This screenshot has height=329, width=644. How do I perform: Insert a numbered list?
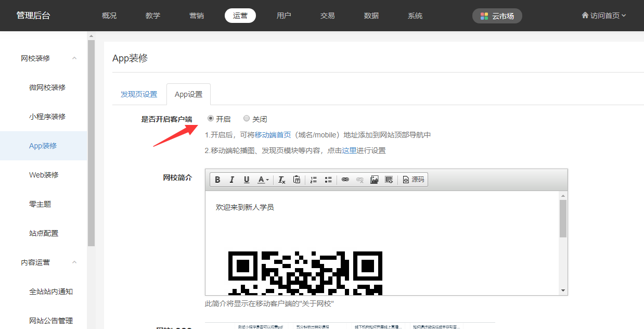point(313,180)
